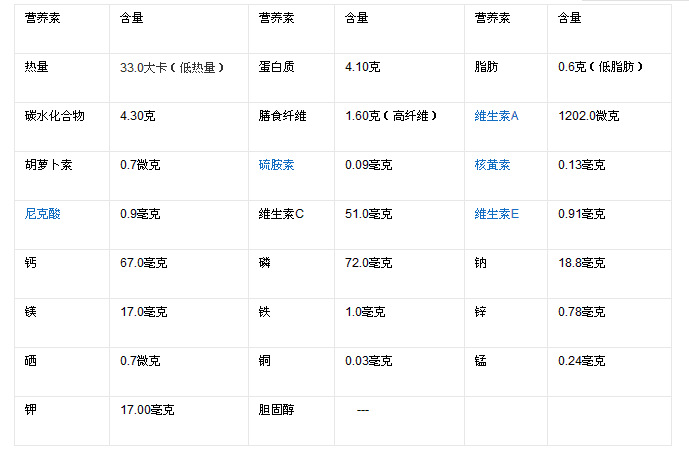This screenshot has height=458, width=689.
Task: Click the 0.91毫克 vitamin E value
Action: (x=581, y=214)
